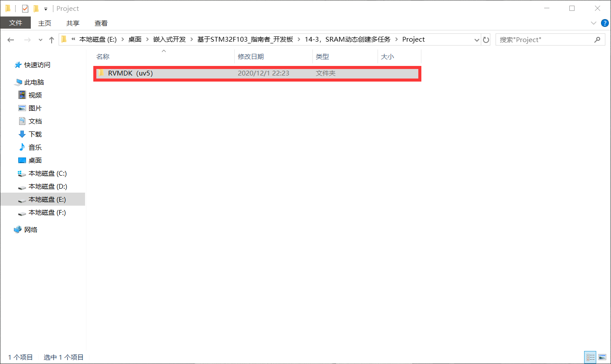The width and height of the screenshot is (611, 364).
Task: Open the 视频 folder in sidebar
Action: click(x=35, y=95)
